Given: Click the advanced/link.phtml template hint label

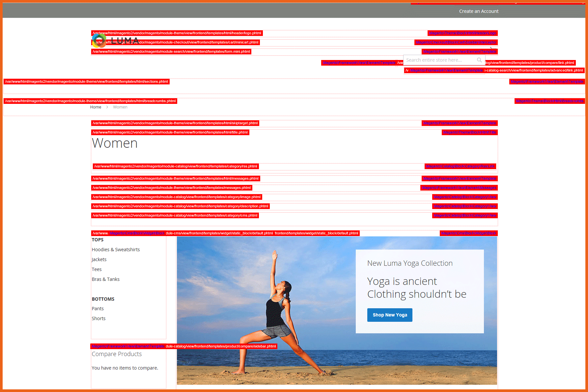Looking at the screenshot, I should [534, 70].
